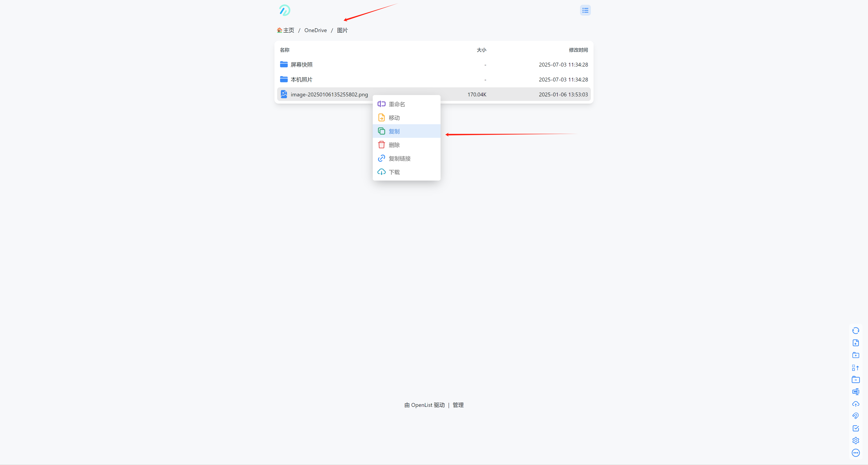
Task: Click 屏幕快照 modified time 2025-07-03 11:34:28
Action: (x=563, y=65)
